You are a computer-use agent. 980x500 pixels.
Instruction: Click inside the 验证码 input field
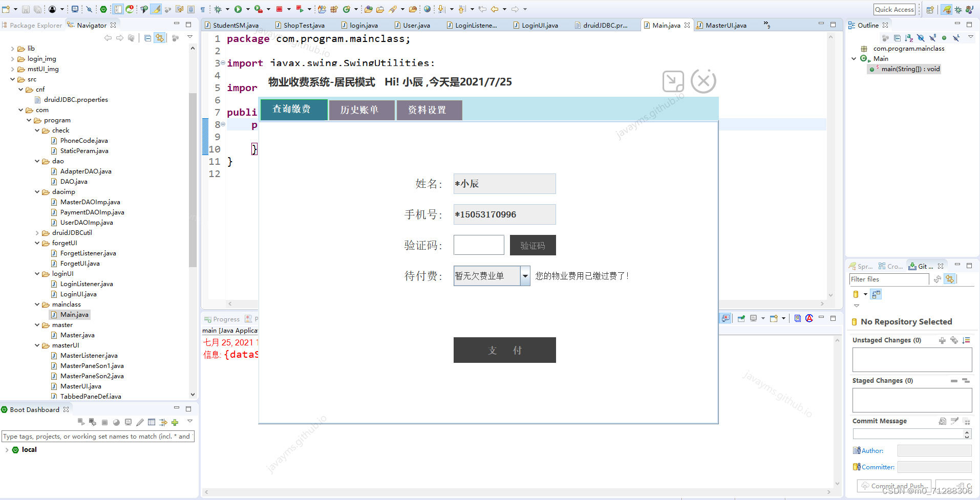(478, 245)
